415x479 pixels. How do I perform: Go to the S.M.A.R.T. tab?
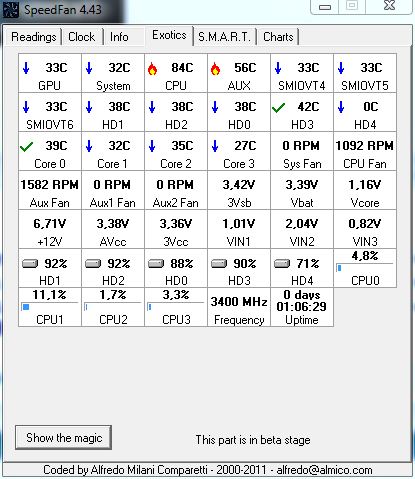(x=224, y=37)
